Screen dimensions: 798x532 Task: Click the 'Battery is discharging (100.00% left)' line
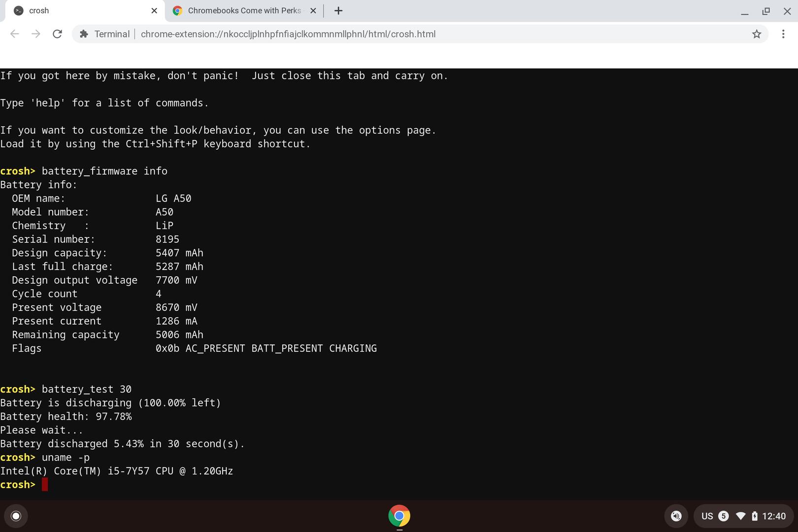(x=110, y=403)
